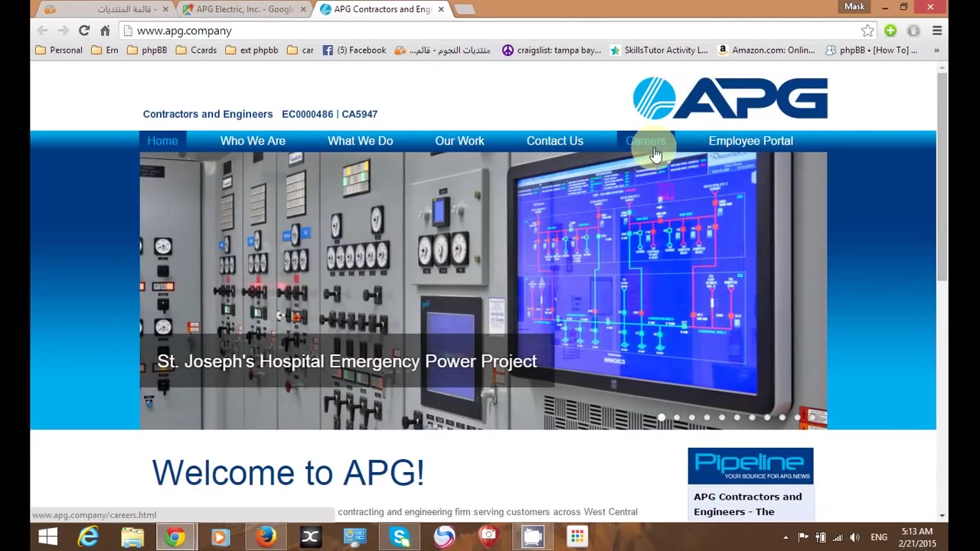The height and width of the screenshot is (551, 980).
Task: Click the Pipeline news banner
Action: [x=750, y=466]
